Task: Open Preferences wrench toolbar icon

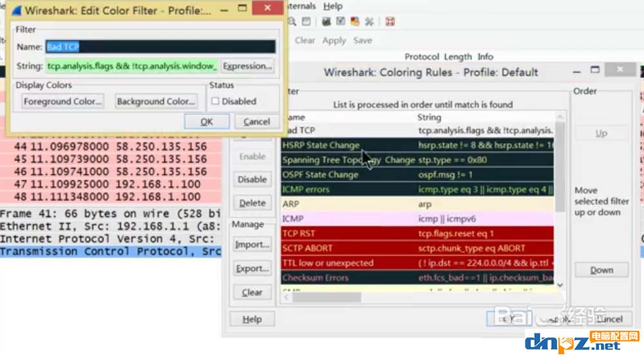Action: (x=369, y=21)
